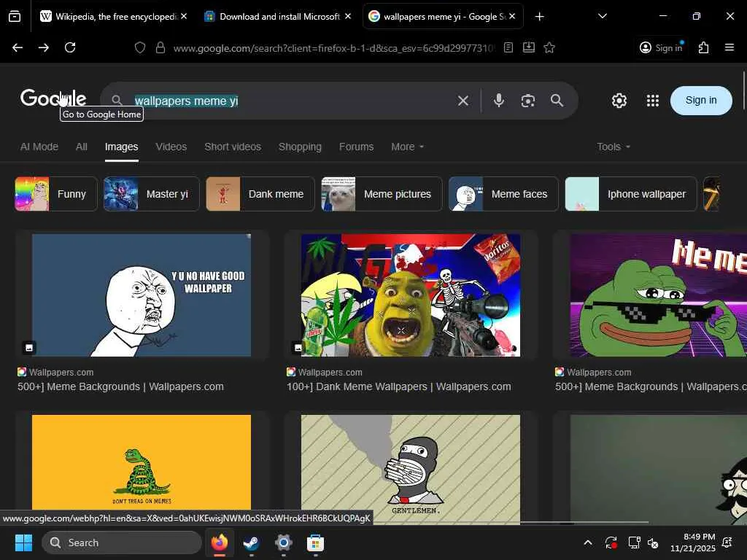Expand the More search categories dropdown
This screenshot has height=560, width=747.
[407, 147]
